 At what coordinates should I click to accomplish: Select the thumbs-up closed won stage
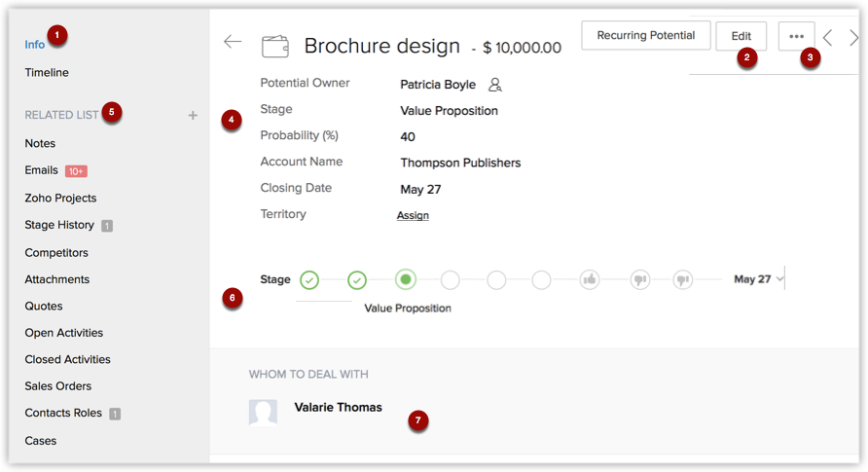click(x=590, y=280)
